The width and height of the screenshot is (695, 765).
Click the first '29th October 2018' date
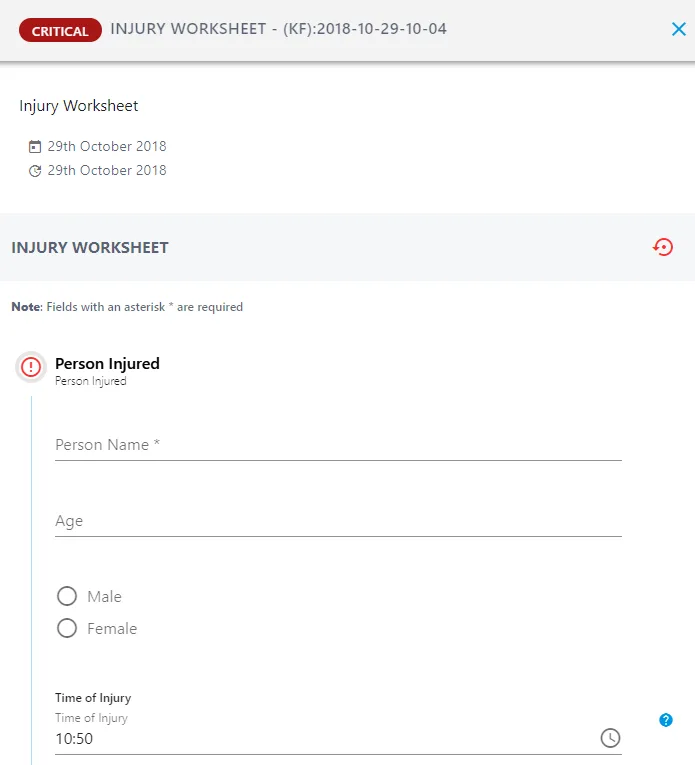pos(107,146)
